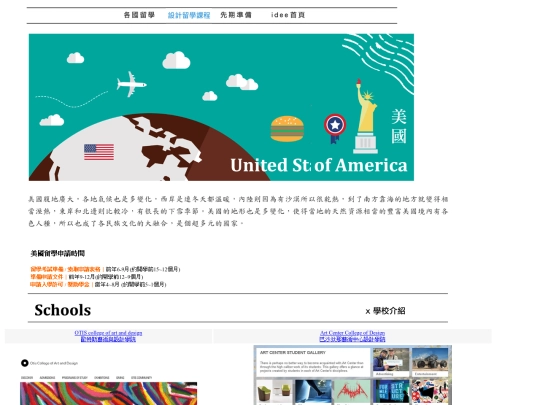Click the star ribbon badge in the banner
540x405 pixels.
335,128
